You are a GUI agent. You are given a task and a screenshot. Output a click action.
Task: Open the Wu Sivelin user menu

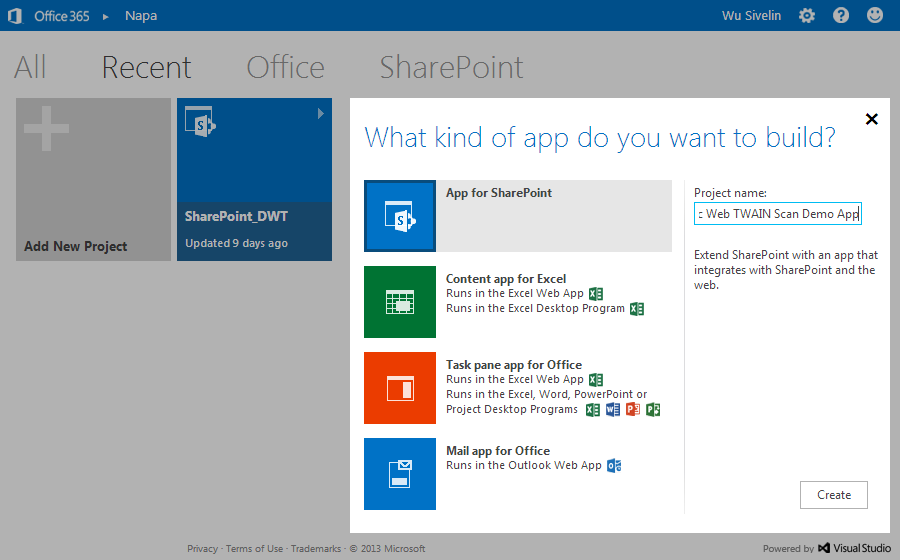click(751, 15)
